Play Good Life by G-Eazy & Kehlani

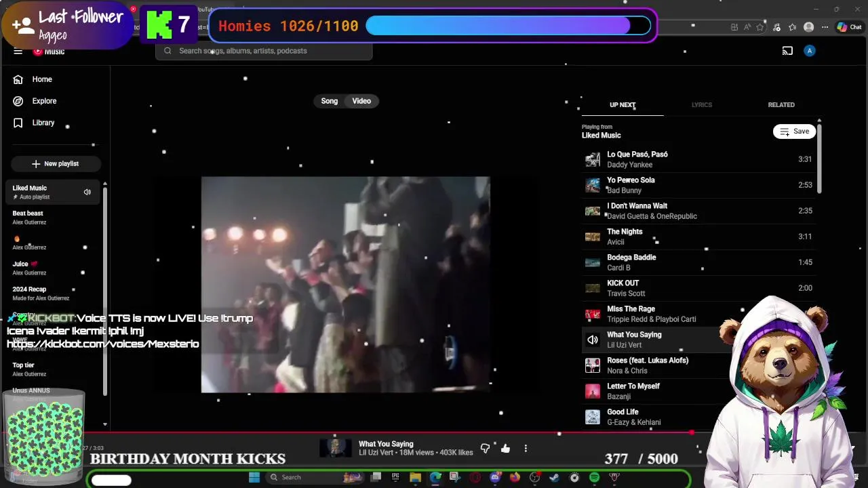pos(698,417)
